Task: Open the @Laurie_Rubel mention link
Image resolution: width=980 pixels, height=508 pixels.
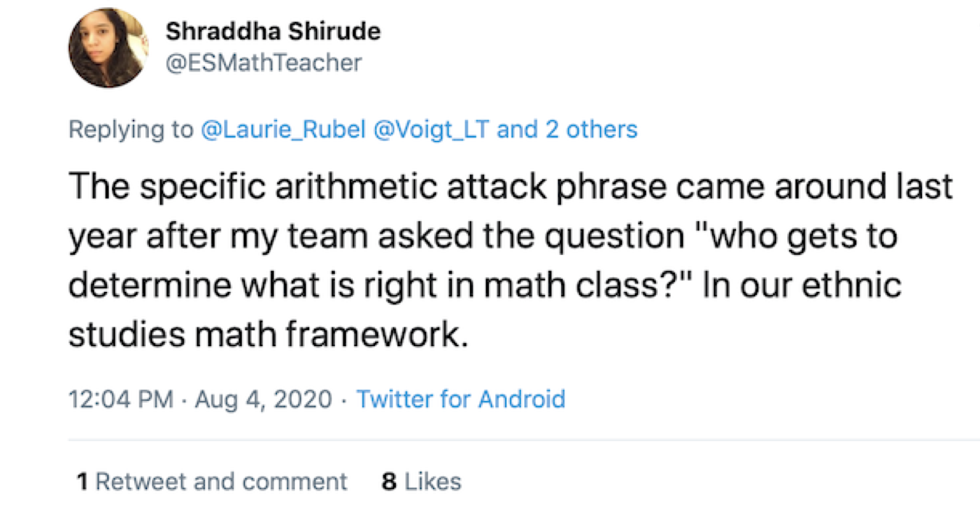Action: point(283,129)
